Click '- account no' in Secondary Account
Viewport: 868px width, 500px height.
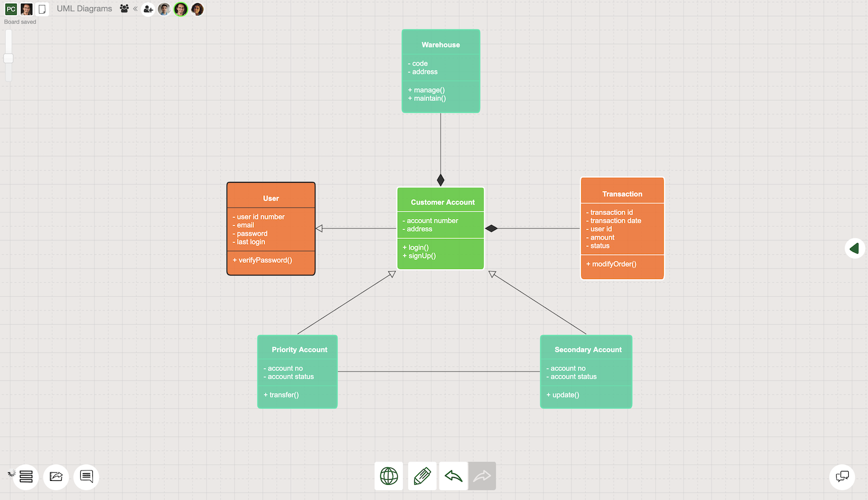[566, 368]
